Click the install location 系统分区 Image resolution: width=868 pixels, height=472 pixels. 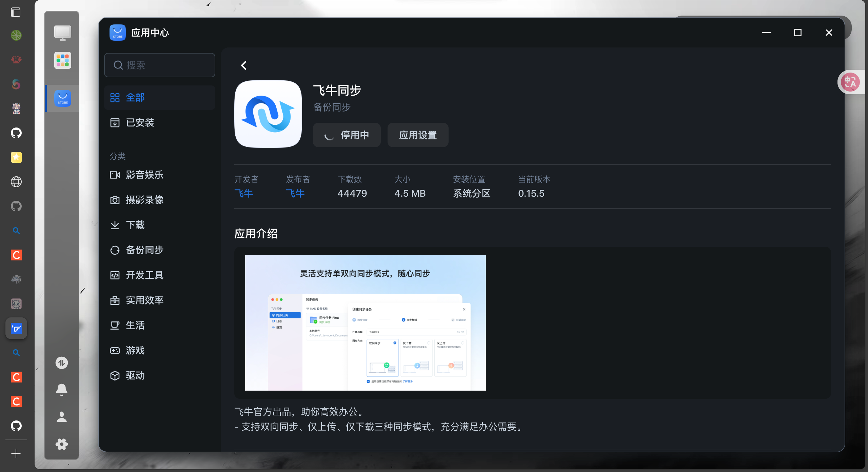[472, 193]
